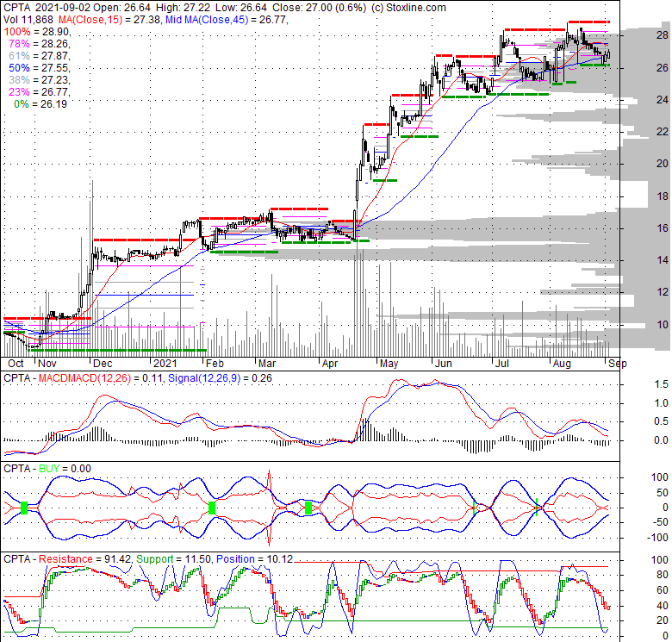Click the "CPTA - BUY = 0.00" label
This screenshot has height=642, width=672.
47,469
